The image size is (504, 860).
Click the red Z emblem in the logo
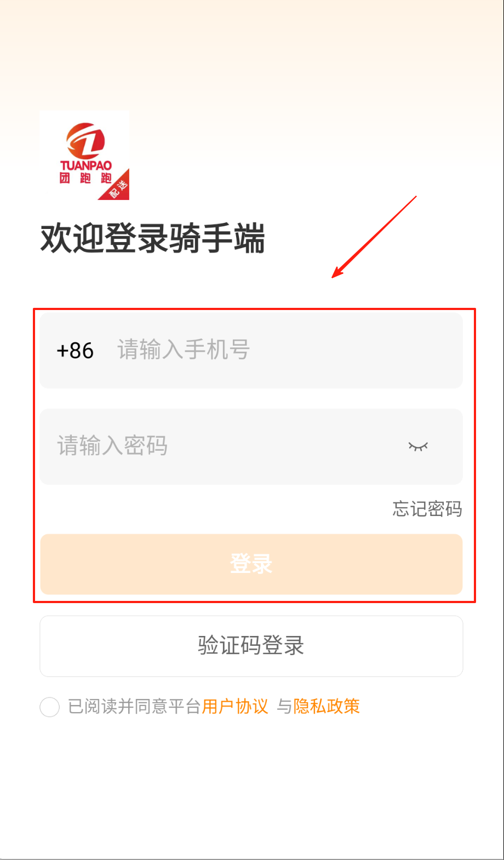(86, 140)
